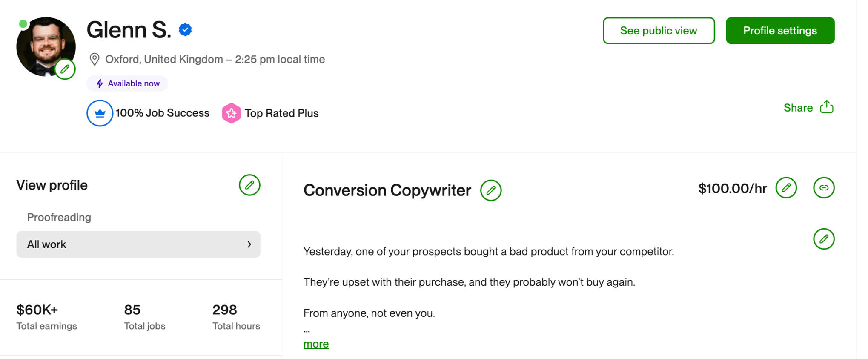The image size is (868, 359).
Task: Edit the $100.00/hr hourly rate
Action: tap(786, 188)
